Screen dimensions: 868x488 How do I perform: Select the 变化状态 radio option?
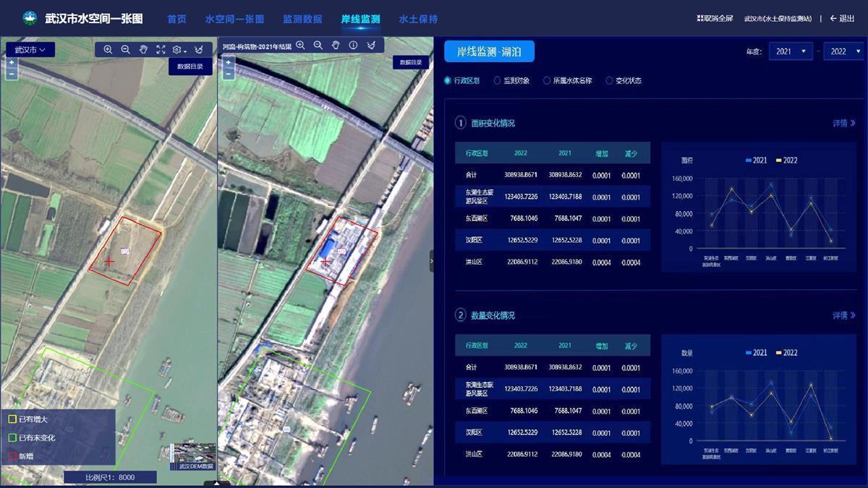pyautogui.click(x=609, y=81)
